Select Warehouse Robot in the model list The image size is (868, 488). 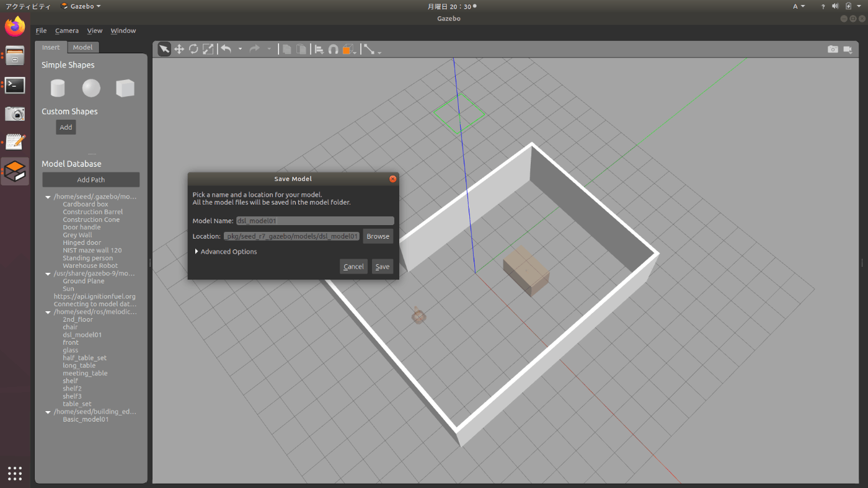point(90,265)
